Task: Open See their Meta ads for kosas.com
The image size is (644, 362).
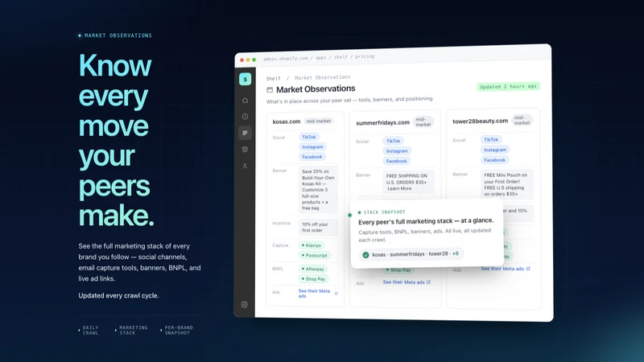Action: click(x=314, y=294)
